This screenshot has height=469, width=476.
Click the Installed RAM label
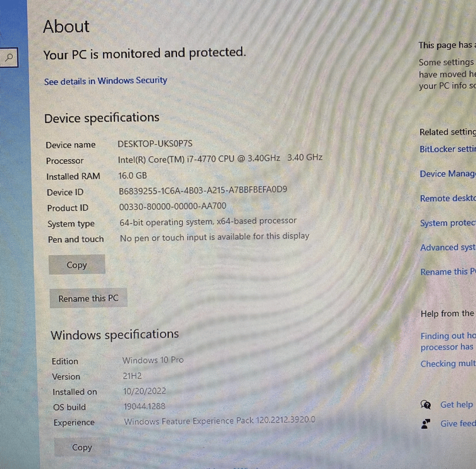(73, 176)
